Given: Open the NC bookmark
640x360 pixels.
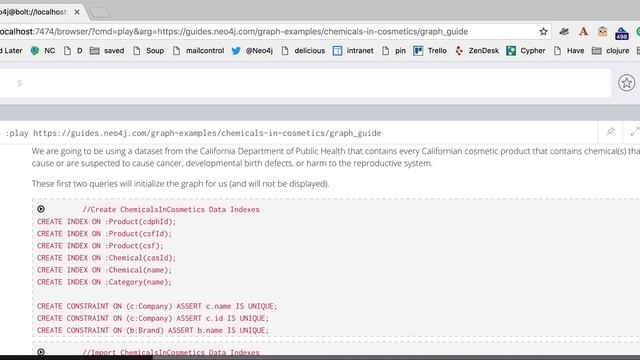Looking at the screenshot, I should click(43, 51).
